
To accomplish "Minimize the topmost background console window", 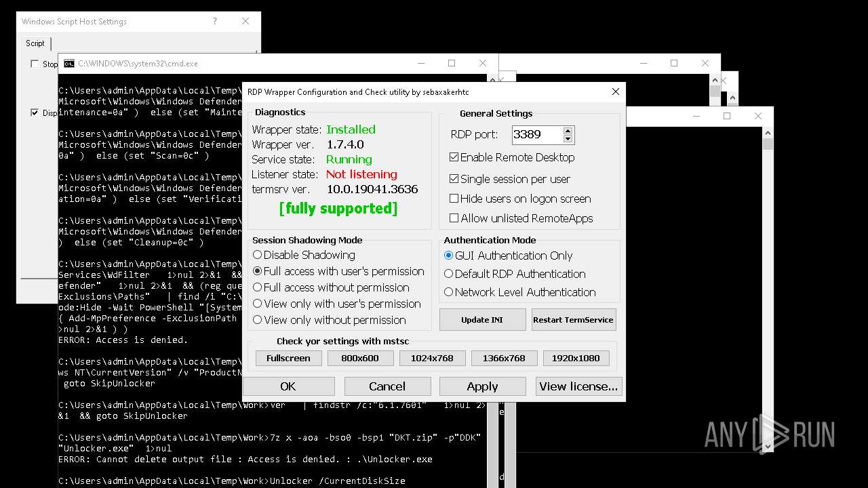I will point(643,63).
